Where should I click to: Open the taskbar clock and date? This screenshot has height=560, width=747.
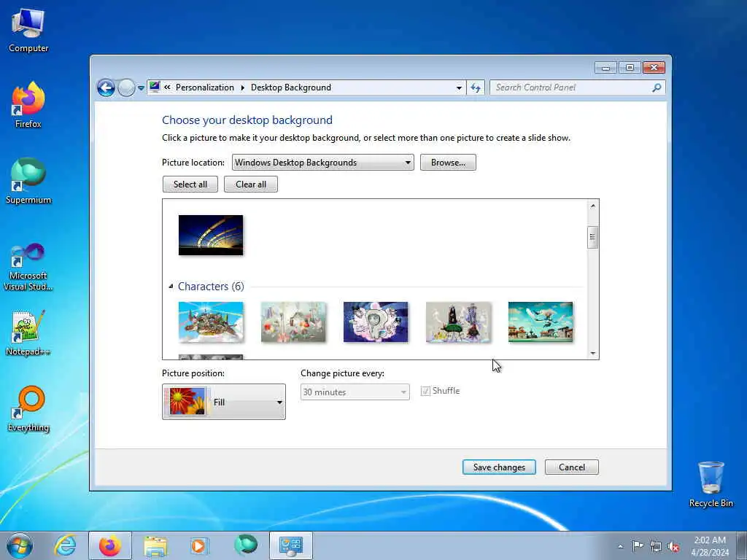[x=710, y=546]
